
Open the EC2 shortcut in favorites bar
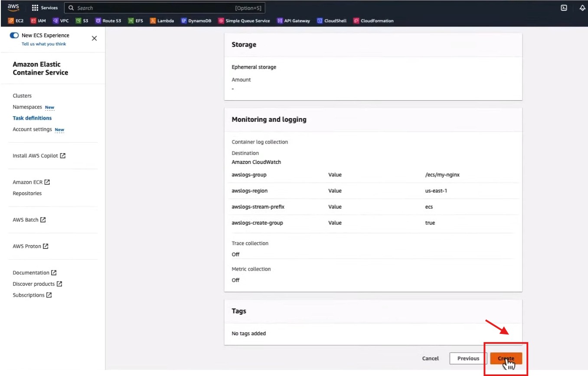16,21
